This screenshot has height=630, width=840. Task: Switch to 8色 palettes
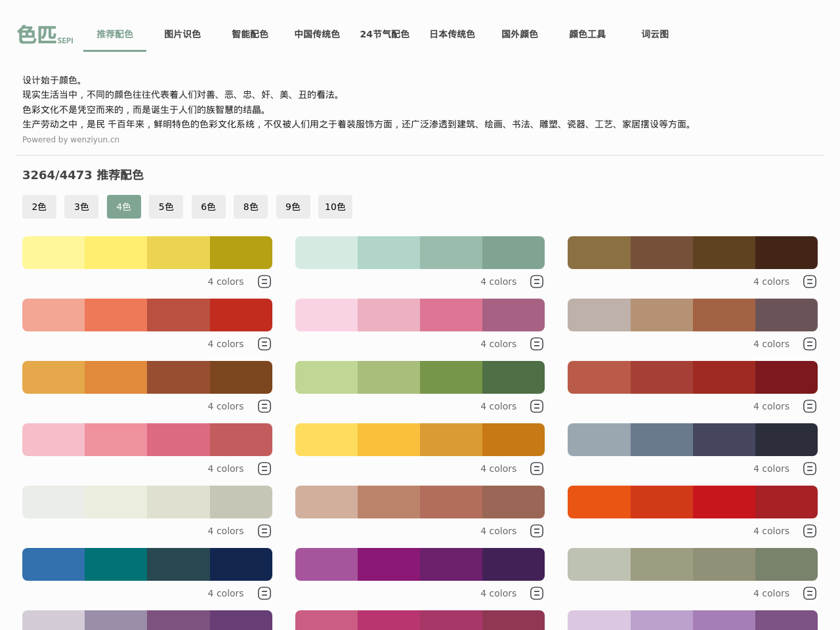[251, 207]
